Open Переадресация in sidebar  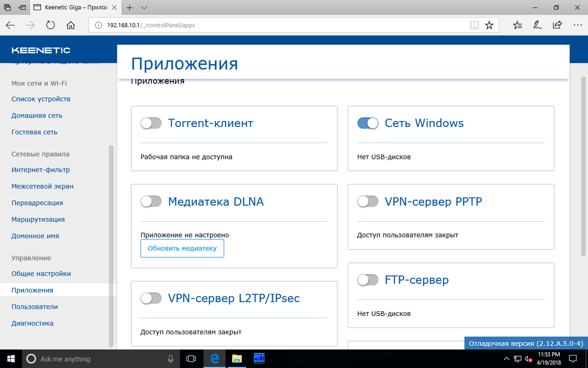(37, 202)
